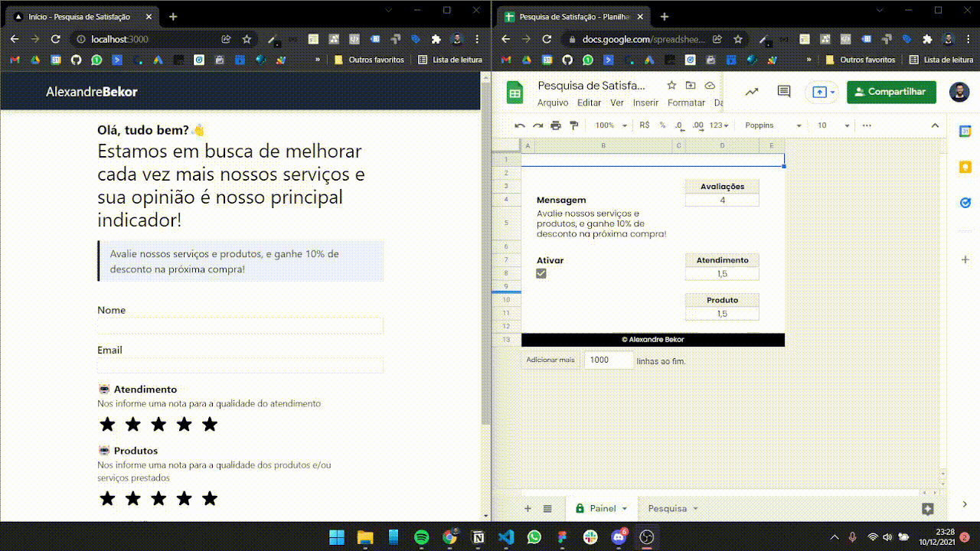Click the Adicionar mais button below the grid
The width and height of the screenshot is (980, 551).
coord(550,360)
